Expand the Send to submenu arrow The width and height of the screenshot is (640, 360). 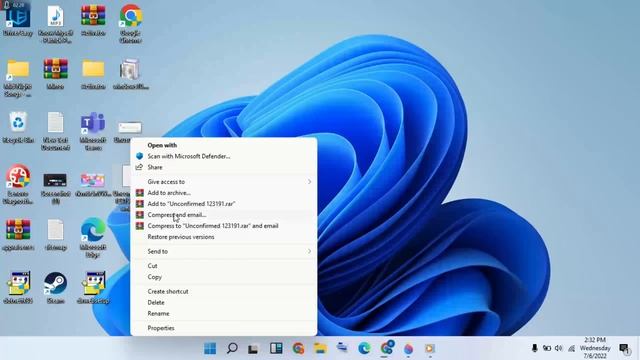[x=309, y=251]
